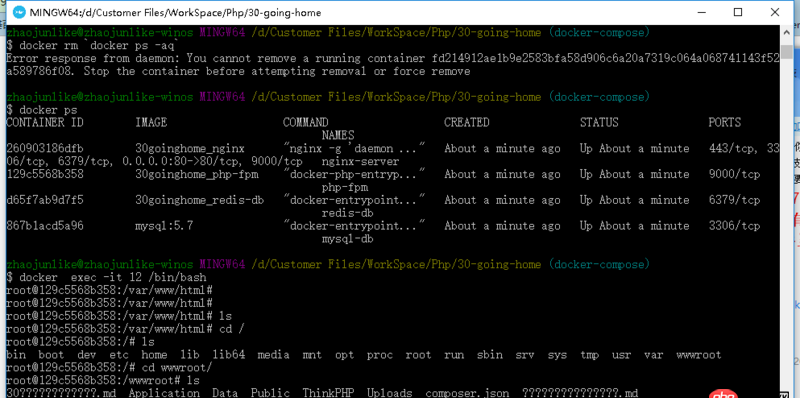
Task: Click container ID 867b1acd5a96
Action: click(x=44, y=226)
